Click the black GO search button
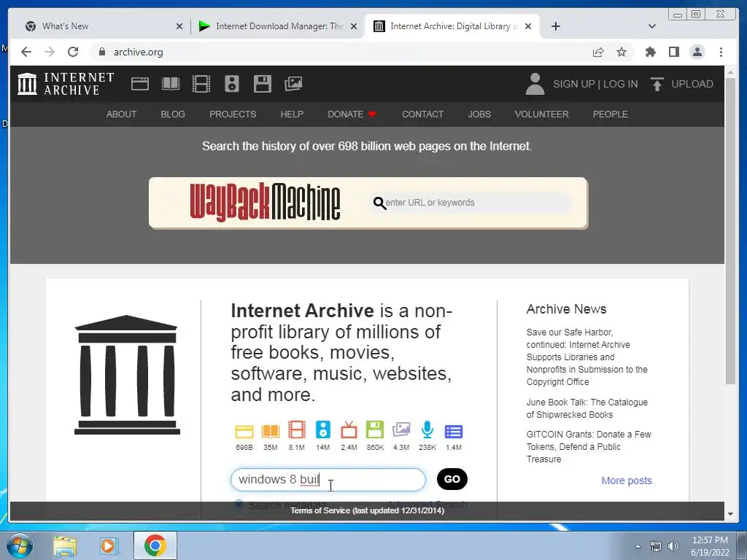747x560 pixels. pos(452,479)
